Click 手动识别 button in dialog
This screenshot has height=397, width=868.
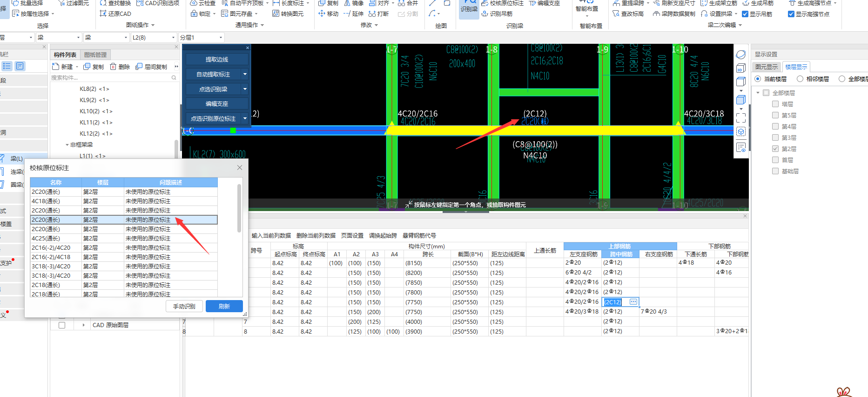click(184, 306)
